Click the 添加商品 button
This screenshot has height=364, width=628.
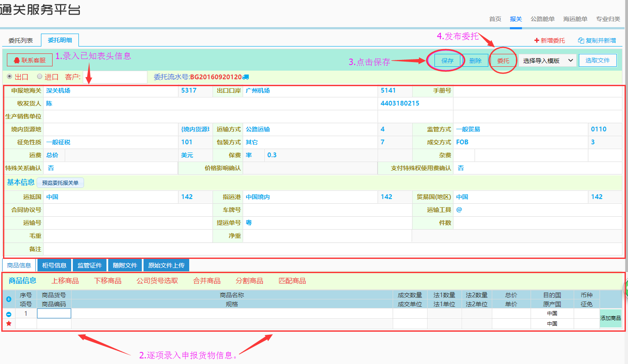(610, 318)
